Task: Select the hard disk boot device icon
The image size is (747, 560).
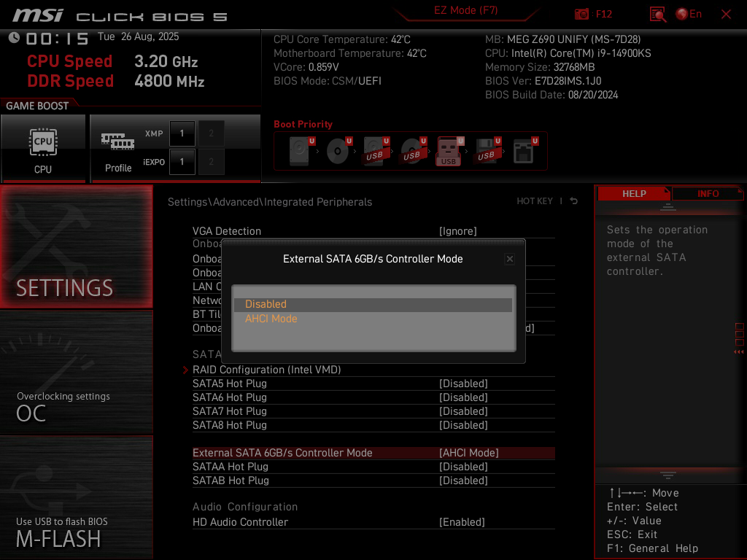Action: point(301,151)
